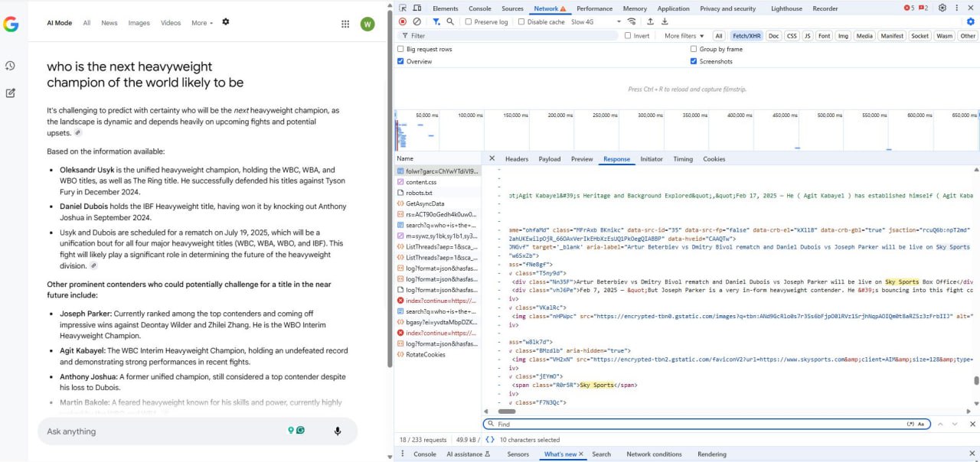Open the More filters dropdown
Screen dimensions: 980x462
tap(683, 36)
